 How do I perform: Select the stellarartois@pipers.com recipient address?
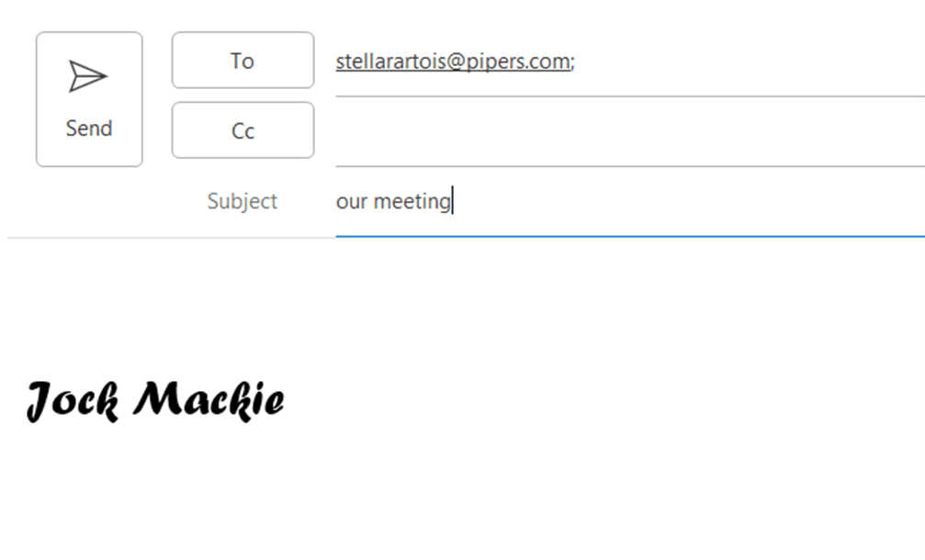tap(453, 62)
